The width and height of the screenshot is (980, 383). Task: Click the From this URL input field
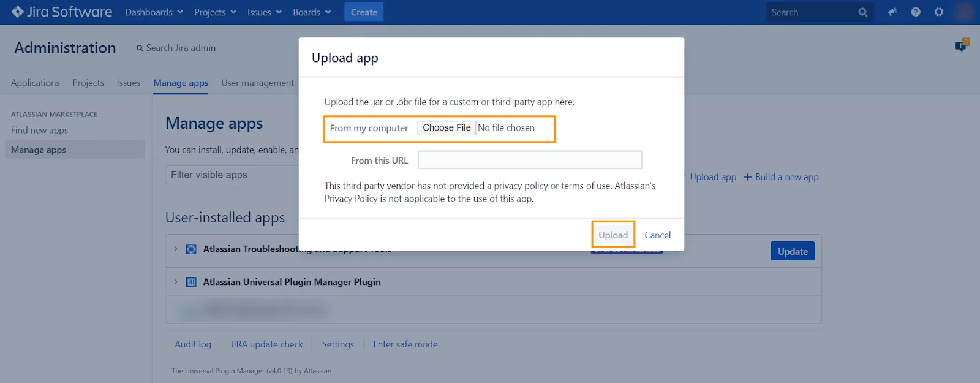pyautogui.click(x=530, y=160)
